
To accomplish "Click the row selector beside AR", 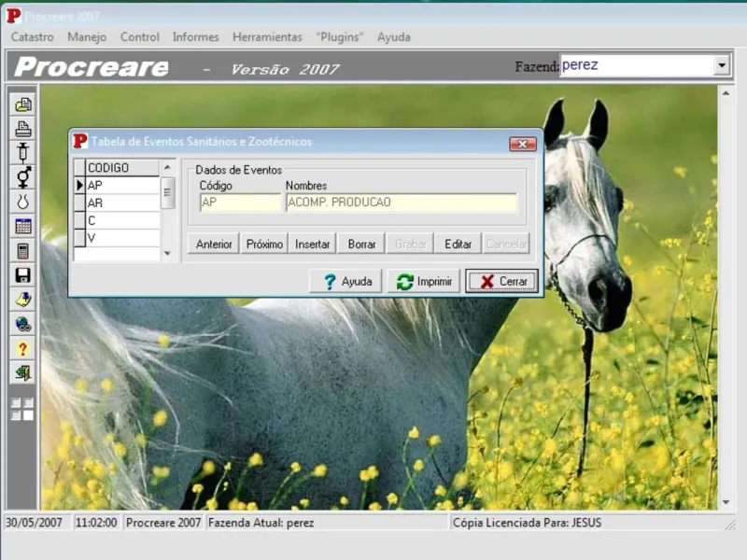I will (x=79, y=203).
